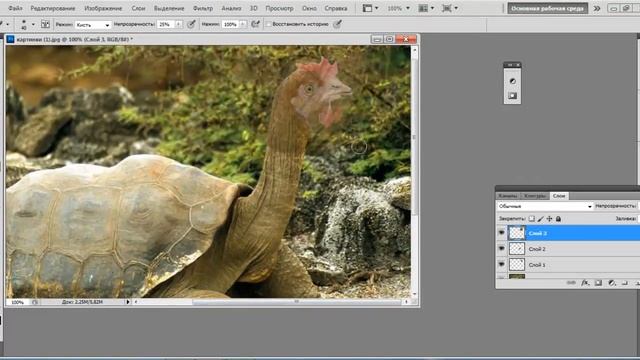Open the screen mode dropdown
The height and width of the screenshot is (360, 640).
pos(449,8)
